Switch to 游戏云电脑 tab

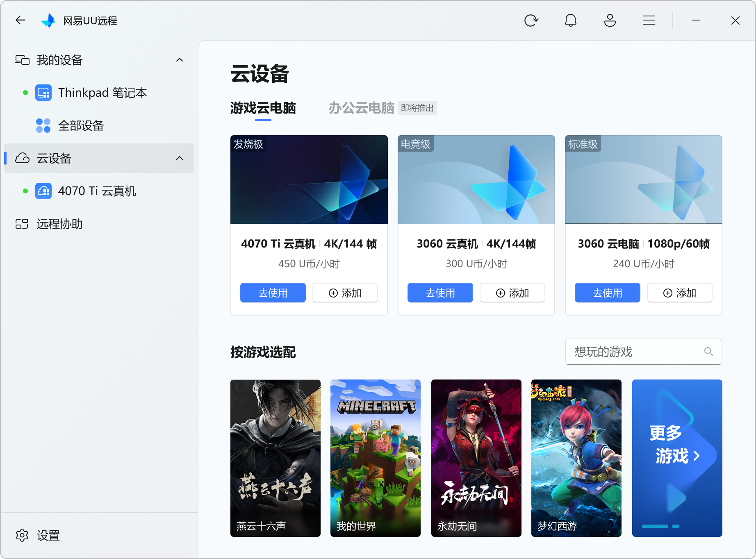[263, 108]
